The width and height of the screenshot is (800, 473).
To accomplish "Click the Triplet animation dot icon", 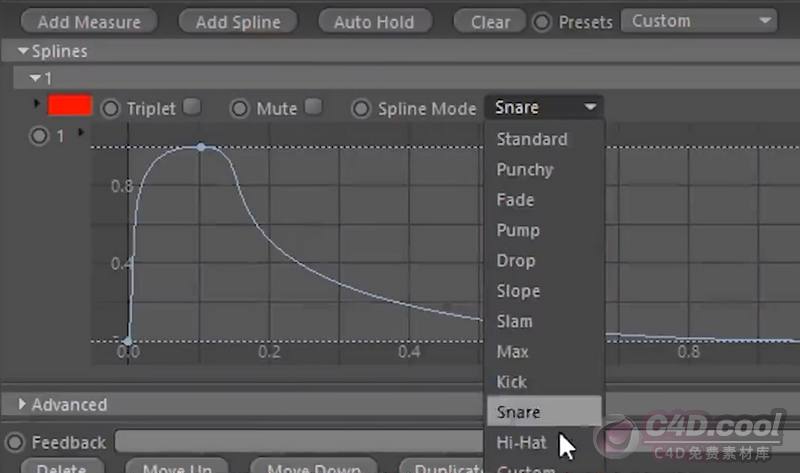I will [110, 108].
